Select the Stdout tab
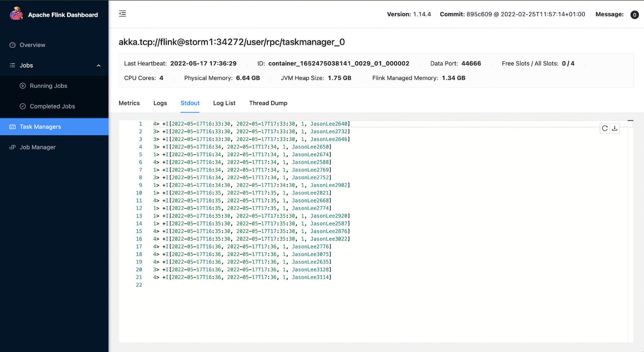Image resolution: width=644 pixels, height=352 pixels. 190,103
